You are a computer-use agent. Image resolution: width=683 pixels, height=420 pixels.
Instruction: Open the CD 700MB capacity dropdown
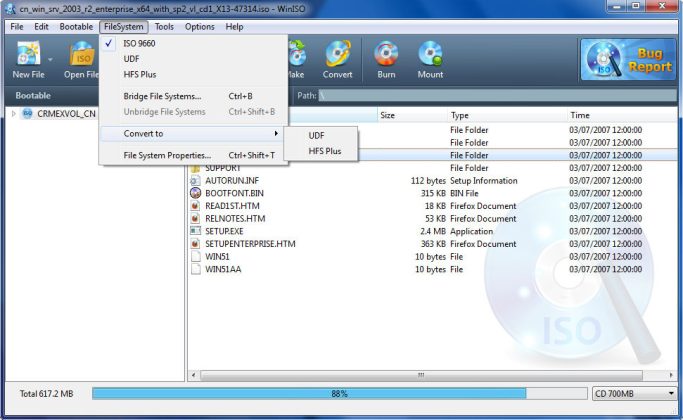[x=634, y=394]
